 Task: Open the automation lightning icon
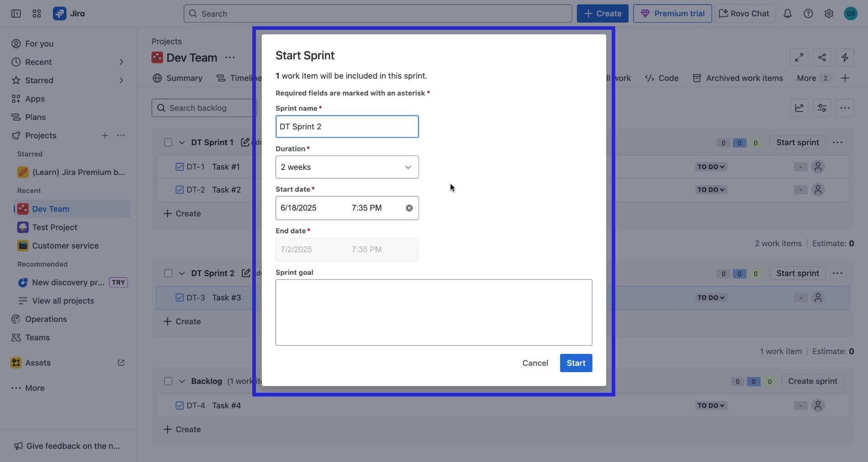[x=845, y=57]
